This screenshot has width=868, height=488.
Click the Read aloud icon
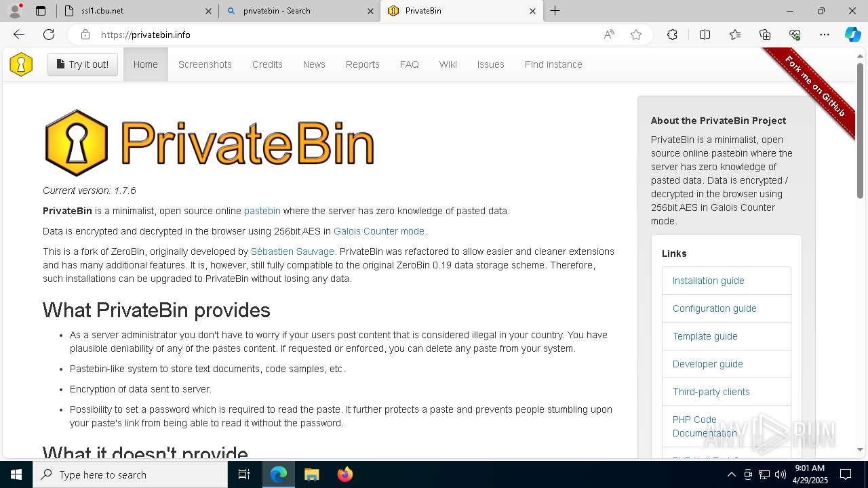tap(609, 35)
